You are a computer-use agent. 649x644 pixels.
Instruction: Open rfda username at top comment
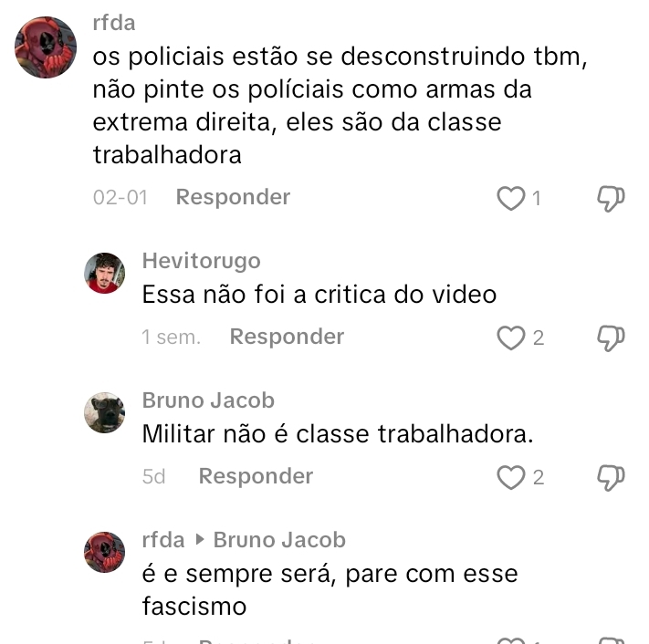(114, 22)
